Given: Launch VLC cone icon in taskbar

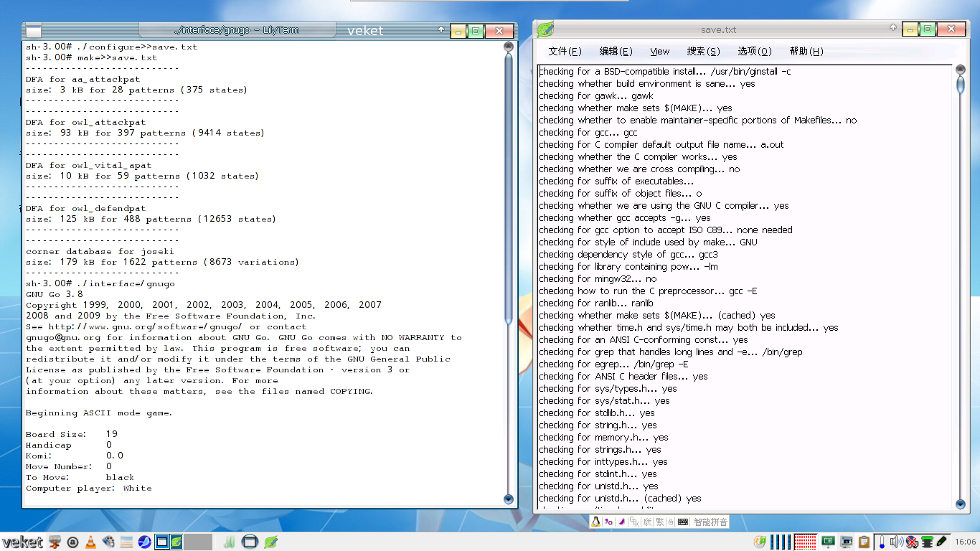Looking at the screenshot, I should pyautogui.click(x=90, y=542).
